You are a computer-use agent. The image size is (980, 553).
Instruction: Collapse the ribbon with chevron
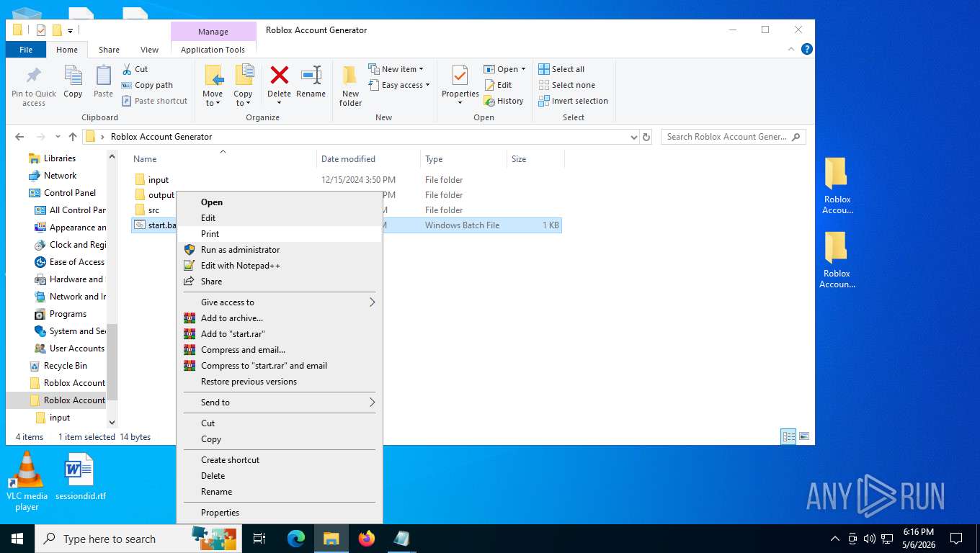coord(793,49)
